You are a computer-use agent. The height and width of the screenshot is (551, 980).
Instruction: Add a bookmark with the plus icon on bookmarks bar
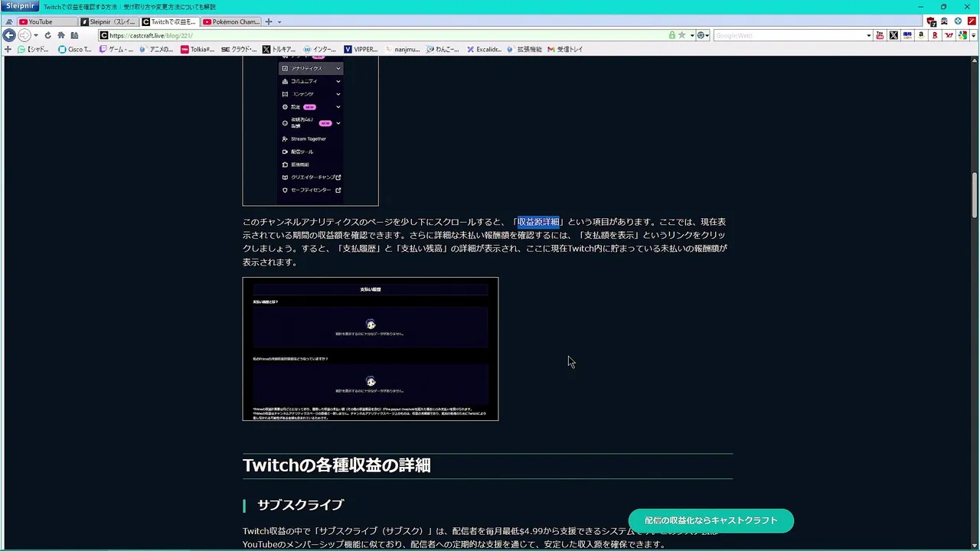8,49
